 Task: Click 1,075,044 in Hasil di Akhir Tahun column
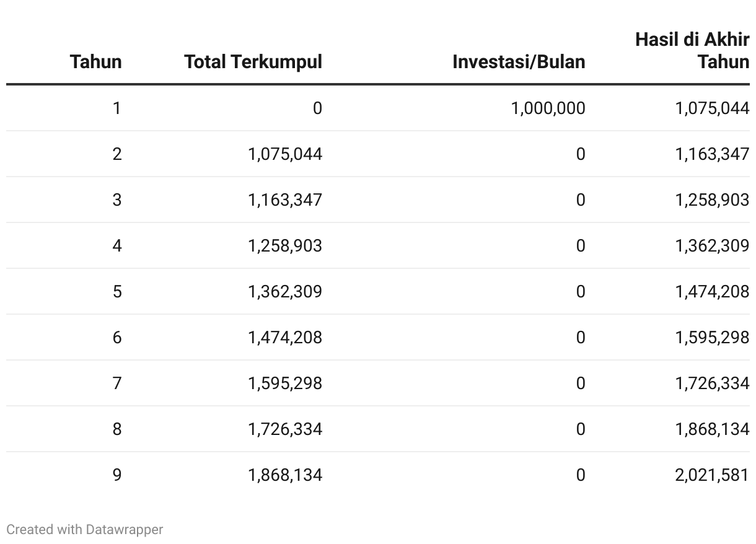711,108
